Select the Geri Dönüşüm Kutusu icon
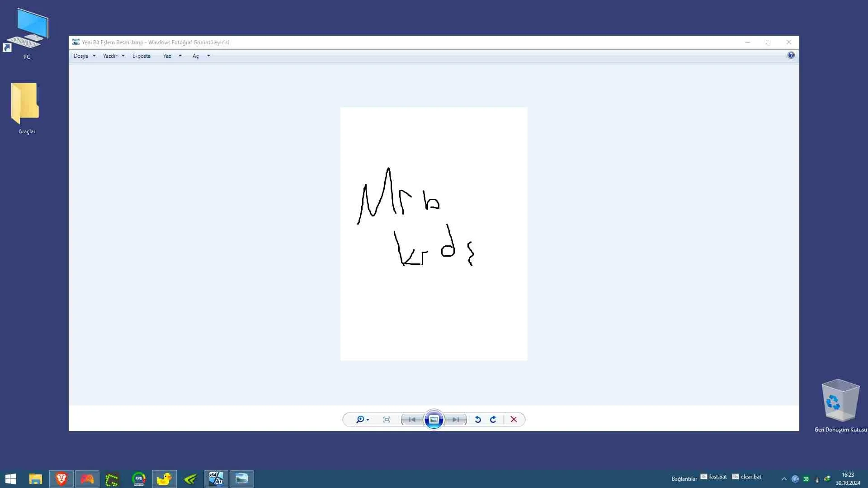This screenshot has width=868, height=488. tap(840, 405)
